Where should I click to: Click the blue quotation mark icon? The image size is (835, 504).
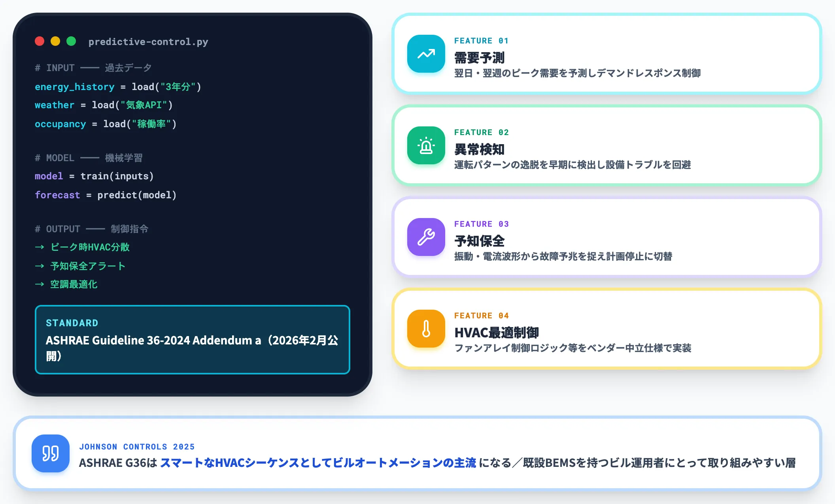(51, 453)
